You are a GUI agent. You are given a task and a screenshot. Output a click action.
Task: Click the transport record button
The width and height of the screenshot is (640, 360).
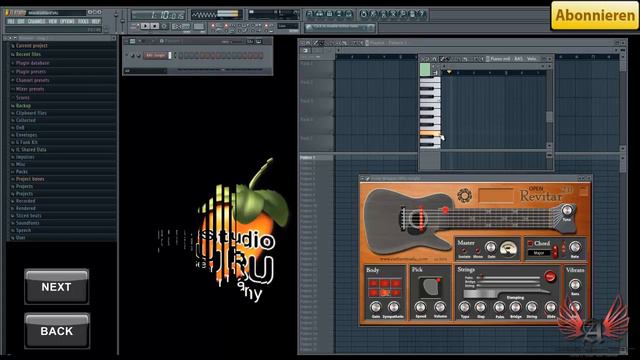[164, 26]
